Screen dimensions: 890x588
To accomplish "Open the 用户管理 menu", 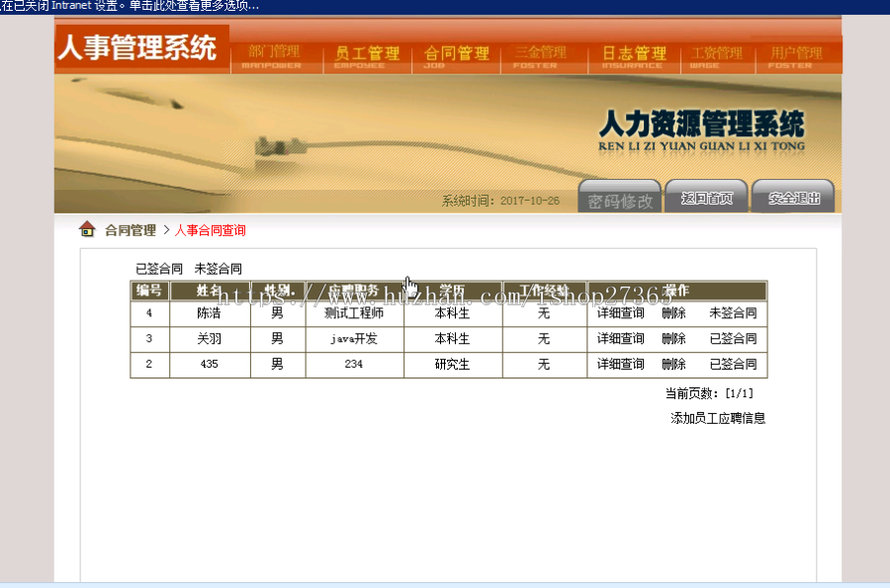I will point(796,56).
